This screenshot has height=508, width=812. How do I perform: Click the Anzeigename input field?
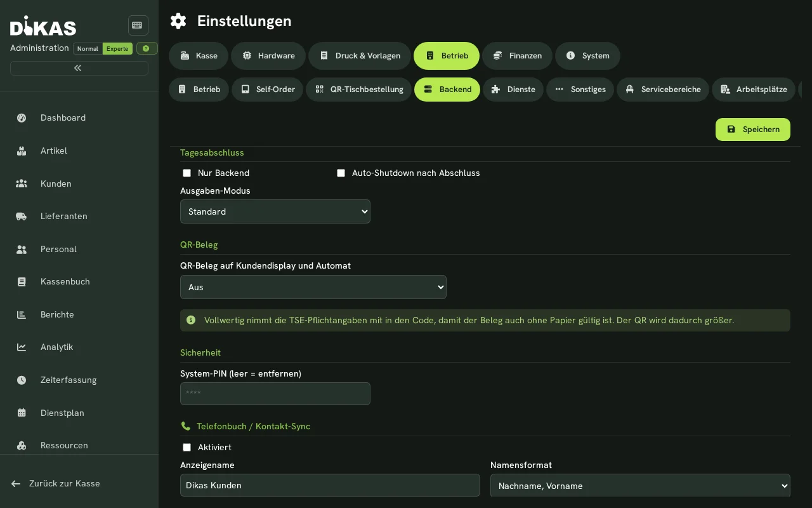[x=330, y=485]
